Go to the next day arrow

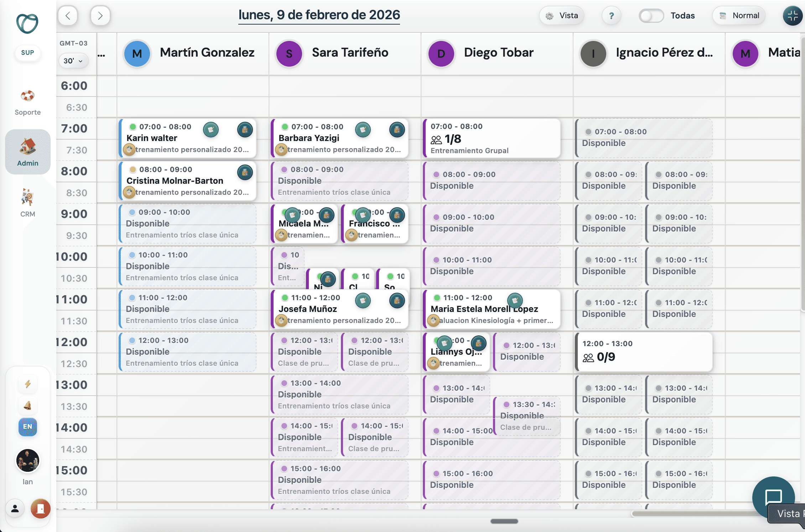tap(100, 16)
